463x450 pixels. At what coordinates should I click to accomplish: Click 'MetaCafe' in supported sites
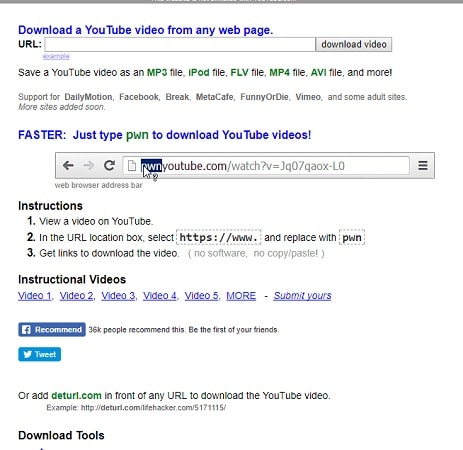click(215, 97)
